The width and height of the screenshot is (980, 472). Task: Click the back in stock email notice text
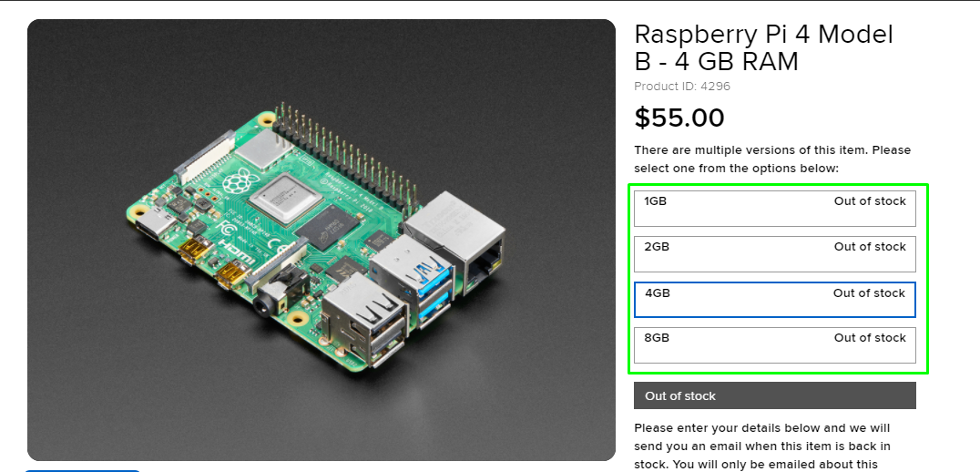pos(762,446)
